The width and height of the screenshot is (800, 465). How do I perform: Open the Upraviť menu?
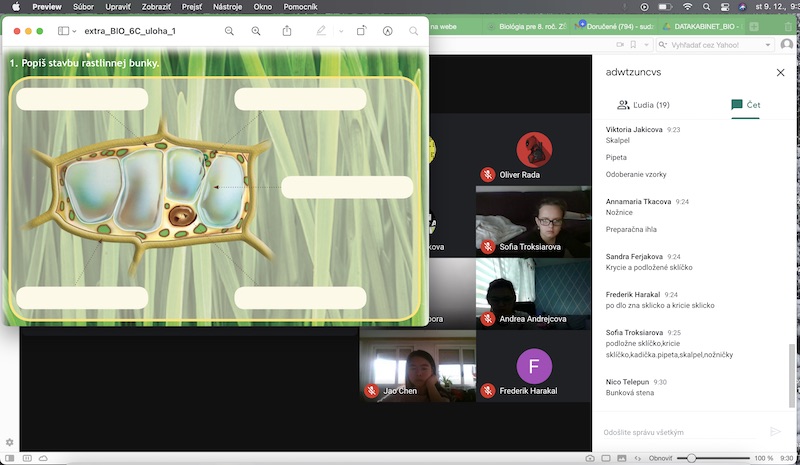tap(118, 7)
